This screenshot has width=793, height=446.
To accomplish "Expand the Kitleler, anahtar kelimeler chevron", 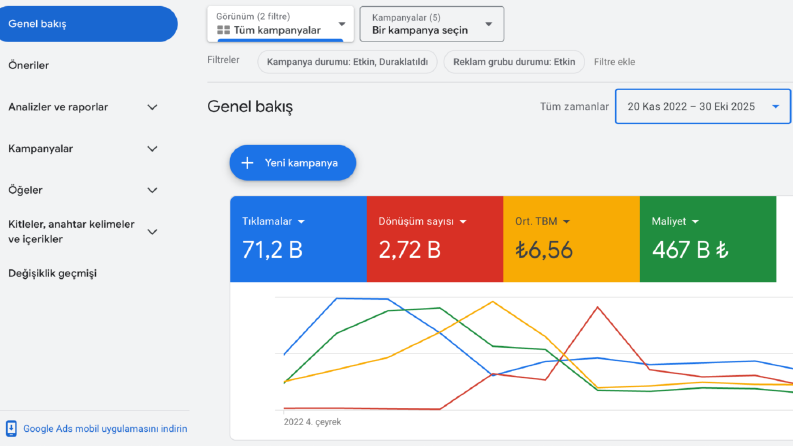I will pos(152,232).
